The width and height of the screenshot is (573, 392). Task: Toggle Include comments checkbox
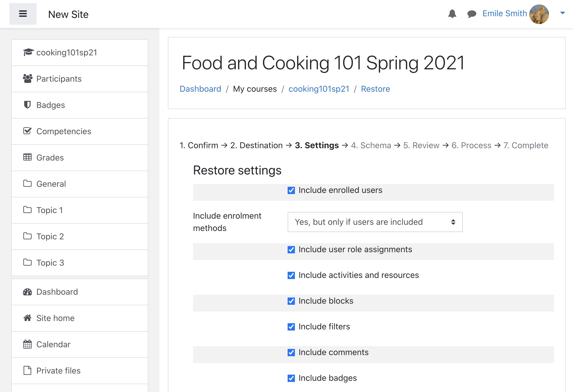coord(291,353)
